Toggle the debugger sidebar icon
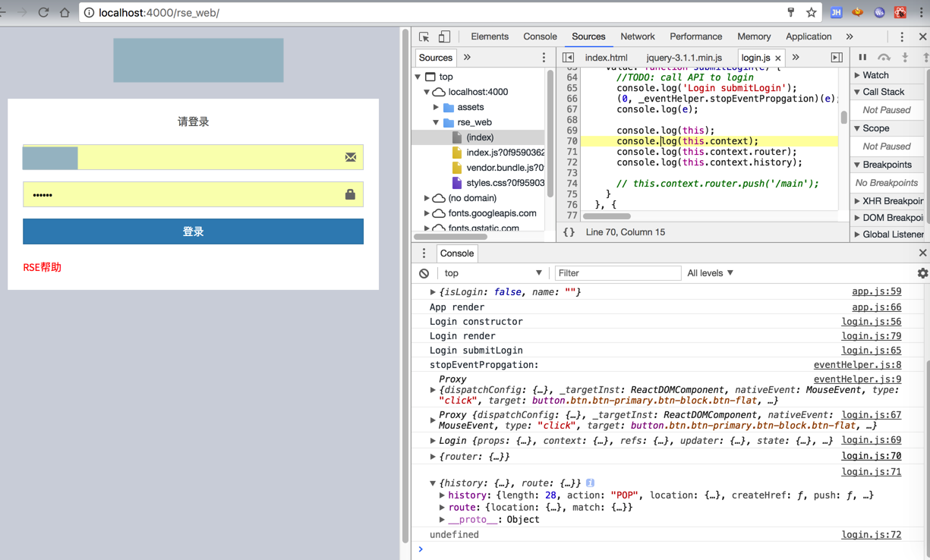This screenshot has width=930, height=560. [837, 58]
